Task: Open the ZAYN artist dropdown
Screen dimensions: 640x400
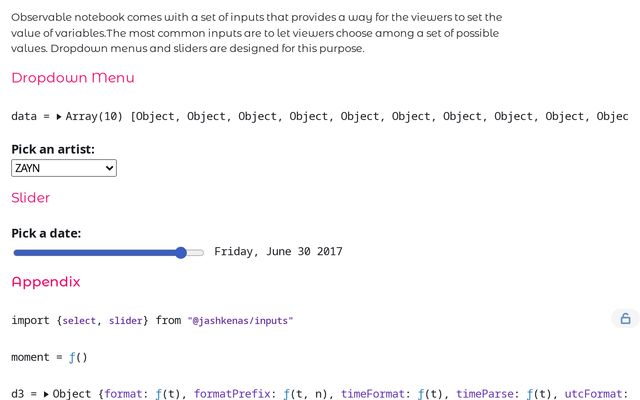Action: pos(64,169)
